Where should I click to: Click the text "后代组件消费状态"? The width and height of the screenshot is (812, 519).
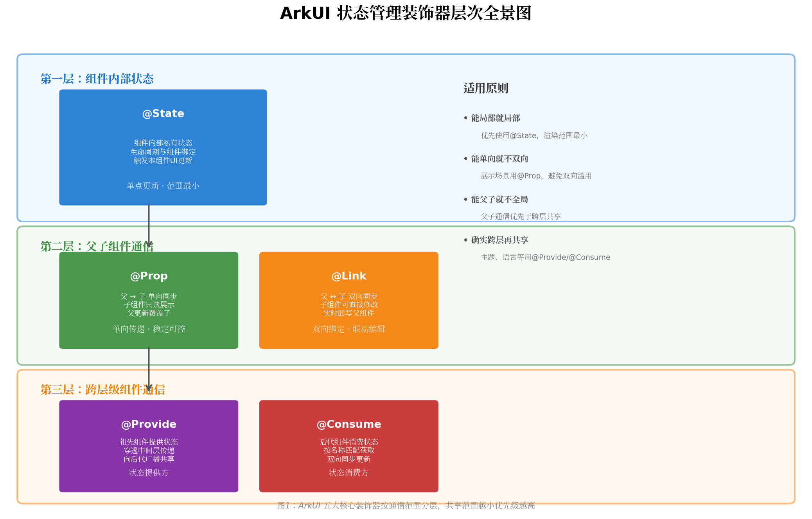click(x=349, y=442)
